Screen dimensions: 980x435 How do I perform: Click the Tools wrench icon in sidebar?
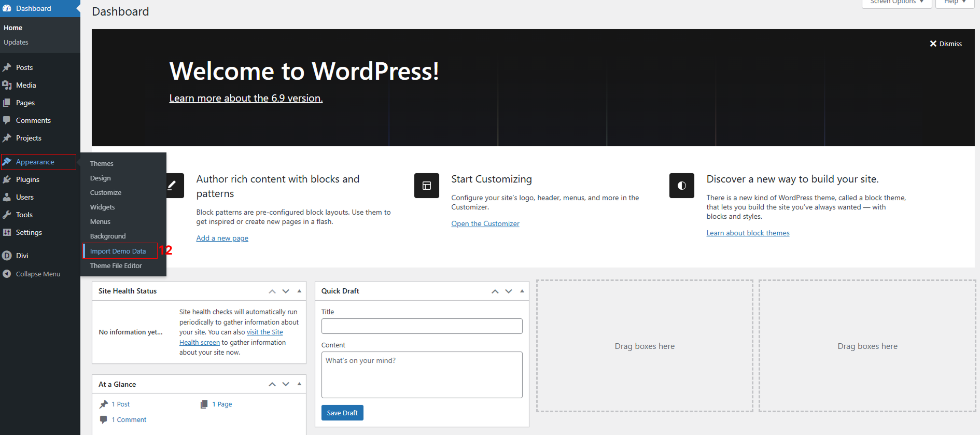tap(7, 215)
